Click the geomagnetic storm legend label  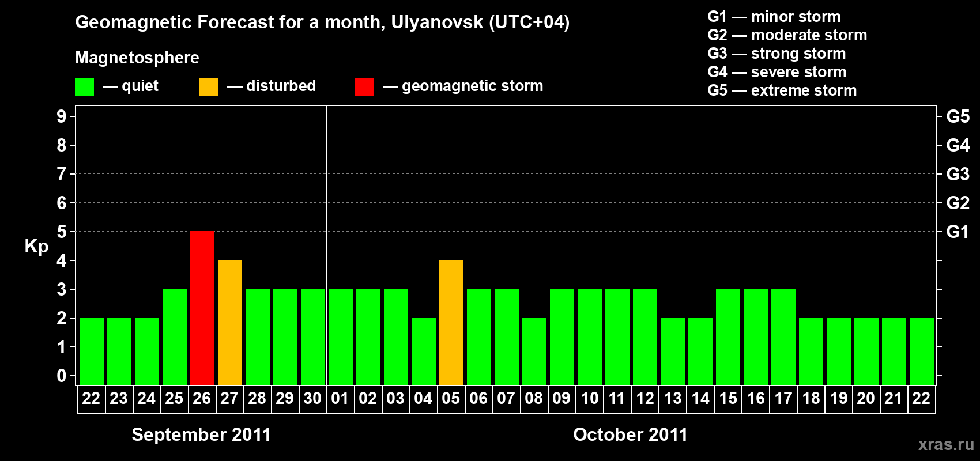(472, 86)
